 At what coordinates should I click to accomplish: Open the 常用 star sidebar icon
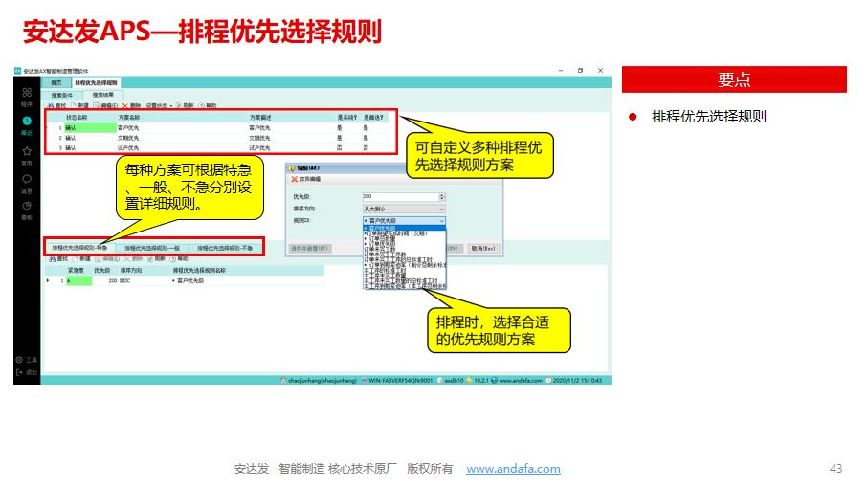[x=27, y=151]
